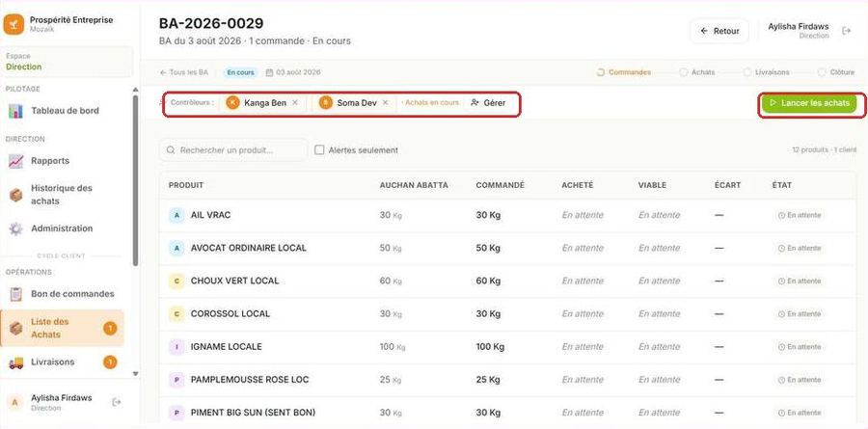Click the Aylisha Firdaws avatar in sidebar
This screenshot has width=868, height=429.
(x=14, y=402)
